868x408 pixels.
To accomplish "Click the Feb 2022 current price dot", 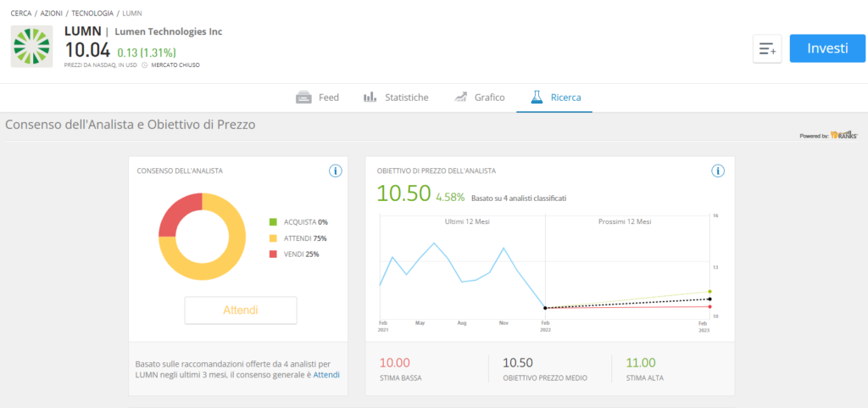I will point(545,308).
